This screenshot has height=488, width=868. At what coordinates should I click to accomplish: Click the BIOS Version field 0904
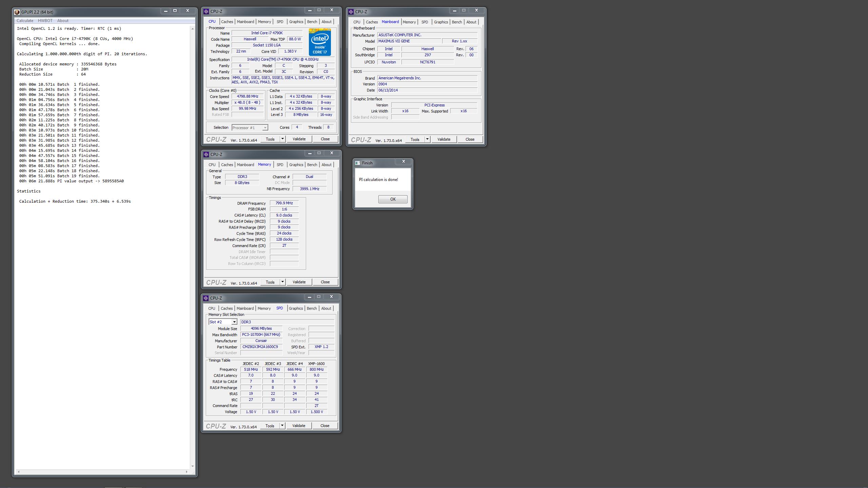click(427, 84)
